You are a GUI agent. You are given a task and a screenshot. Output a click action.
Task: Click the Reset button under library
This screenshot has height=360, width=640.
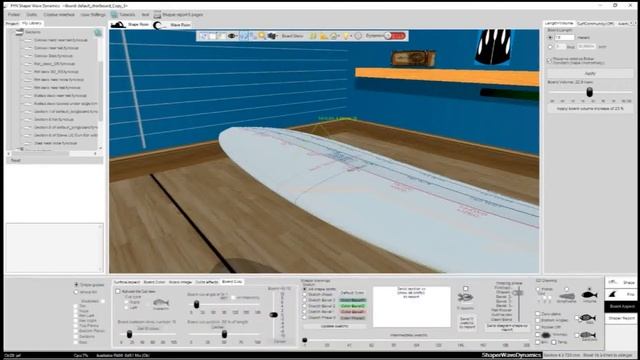point(54,160)
